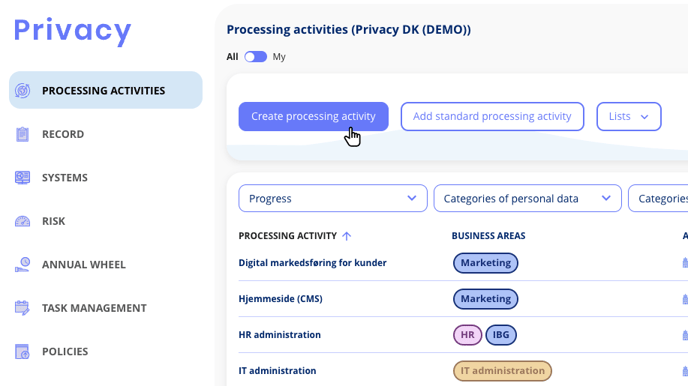Click the Risk gauge icon
Screen dimensions: 688x386
pyautogui.click(x=22, y=221)
